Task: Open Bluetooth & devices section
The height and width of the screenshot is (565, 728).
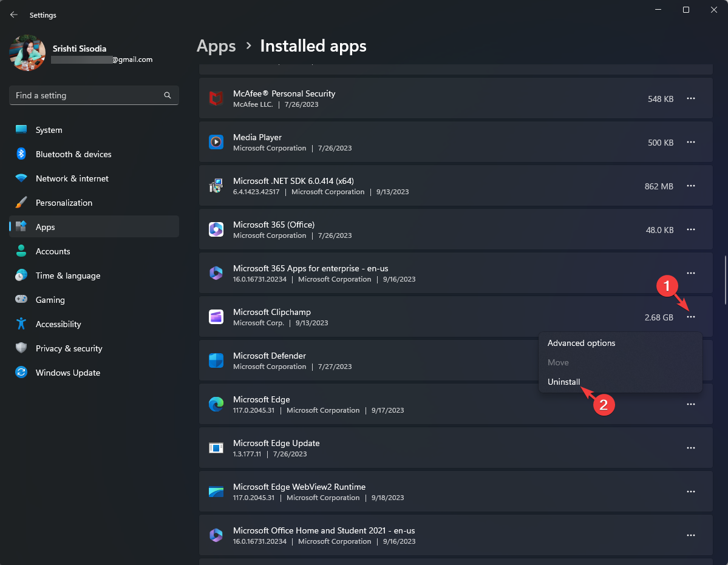Action: (x=94, y=154)
